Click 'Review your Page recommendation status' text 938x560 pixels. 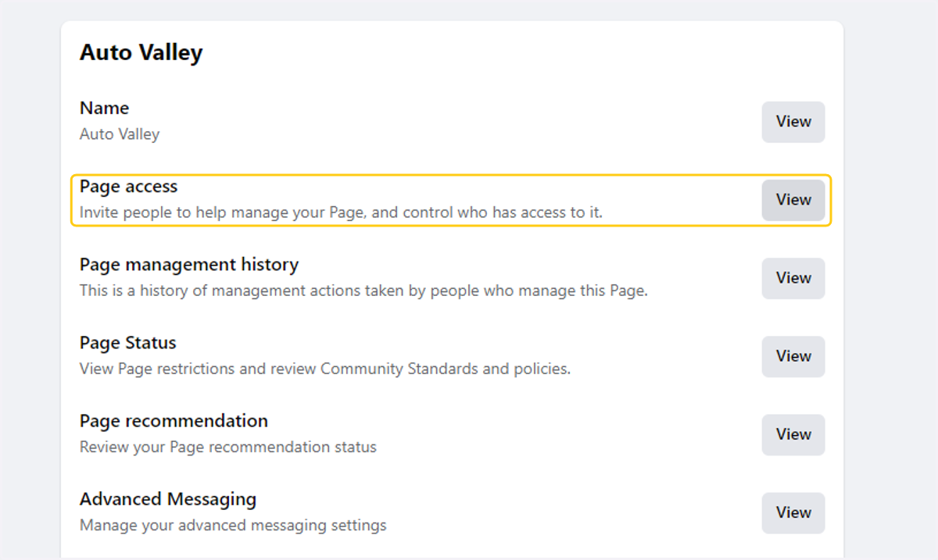click(x=228, y=447)
